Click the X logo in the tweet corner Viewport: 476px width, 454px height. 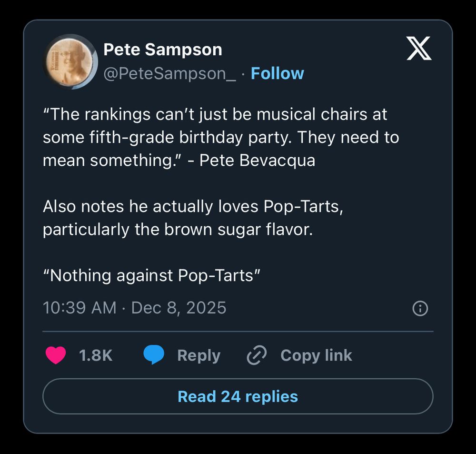[x=419, y=49]
